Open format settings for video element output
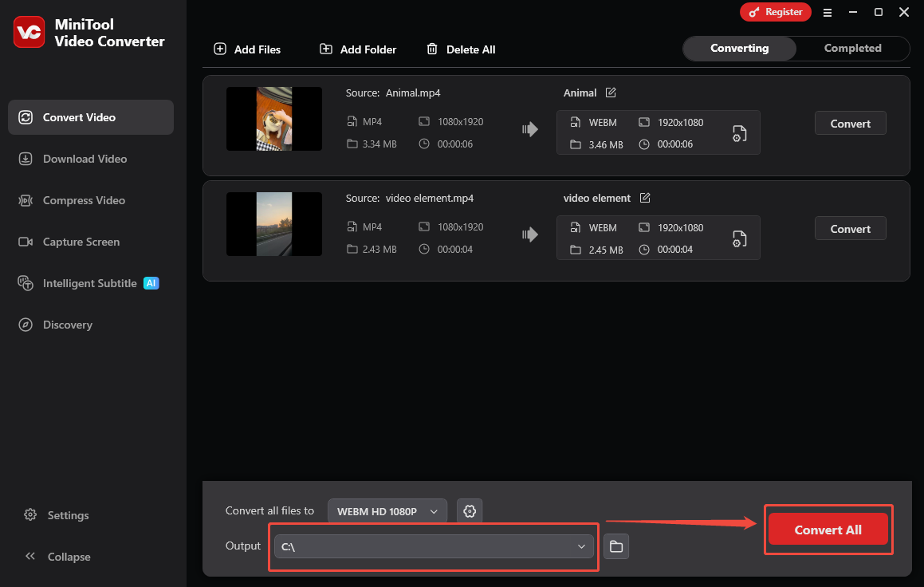 739,238
